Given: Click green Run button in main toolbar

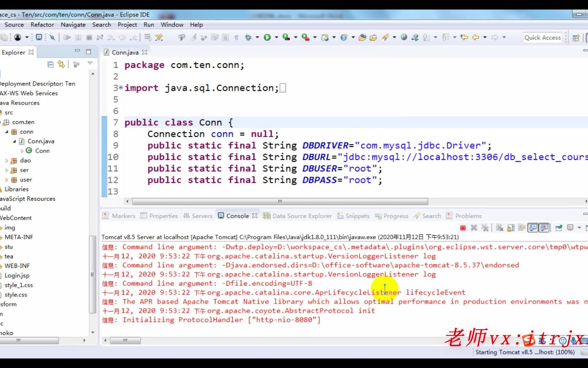Looking at the screenshot, I should [x=267, y=37].
